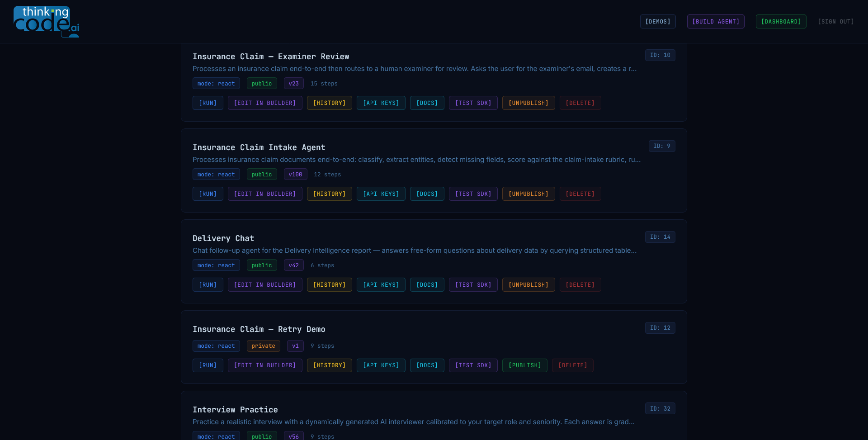
Task: Open the Demos page
Action: [658, 22]
